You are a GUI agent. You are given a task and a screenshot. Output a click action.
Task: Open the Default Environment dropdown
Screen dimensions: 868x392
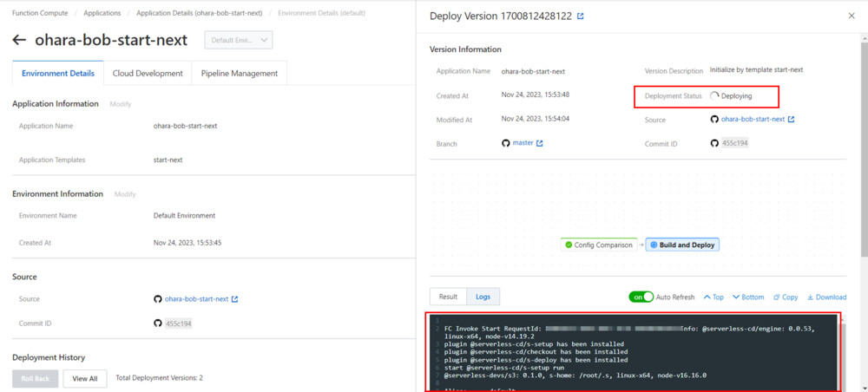[239, 40]
